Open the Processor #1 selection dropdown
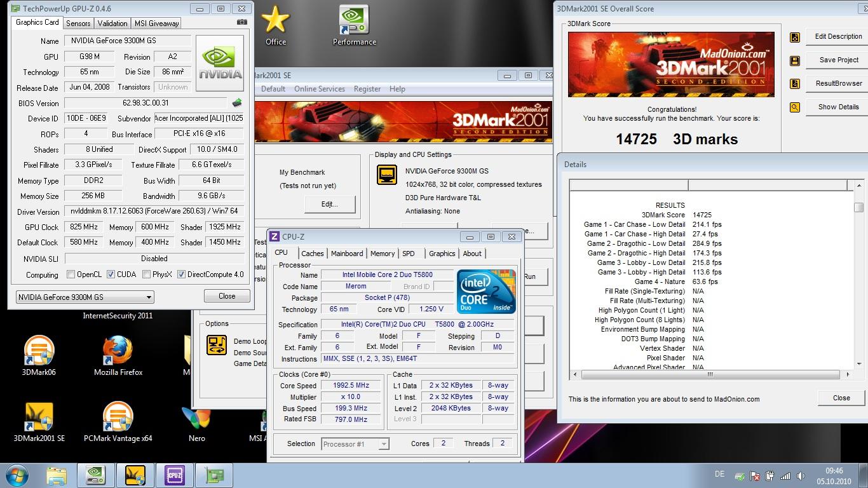The width and height of the screenshot is (868, 488). coord(356,444)
